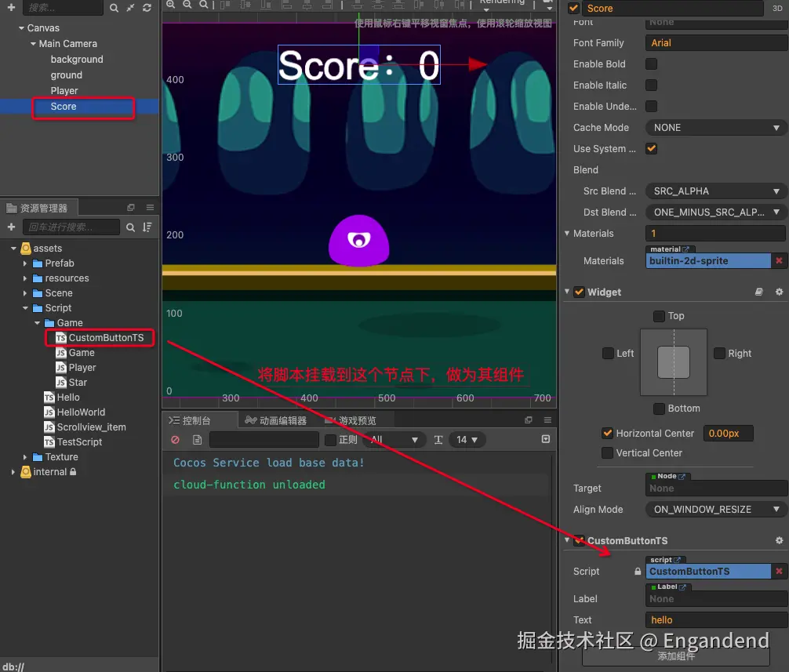The height and width of the screenshot is (672, 789).
Task: Select the CustomButtonTS script asset
Action: [x=99, y=337]
